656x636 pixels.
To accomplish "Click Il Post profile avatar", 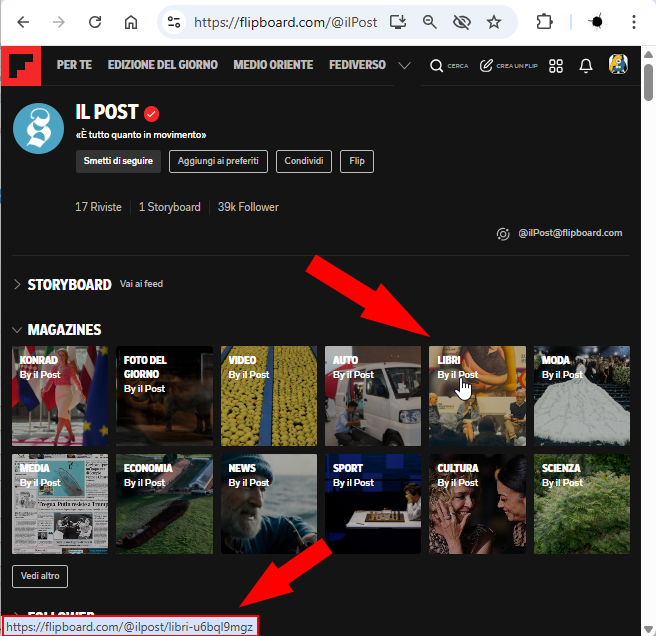I will pyautogui.click(x=38, y=128).
